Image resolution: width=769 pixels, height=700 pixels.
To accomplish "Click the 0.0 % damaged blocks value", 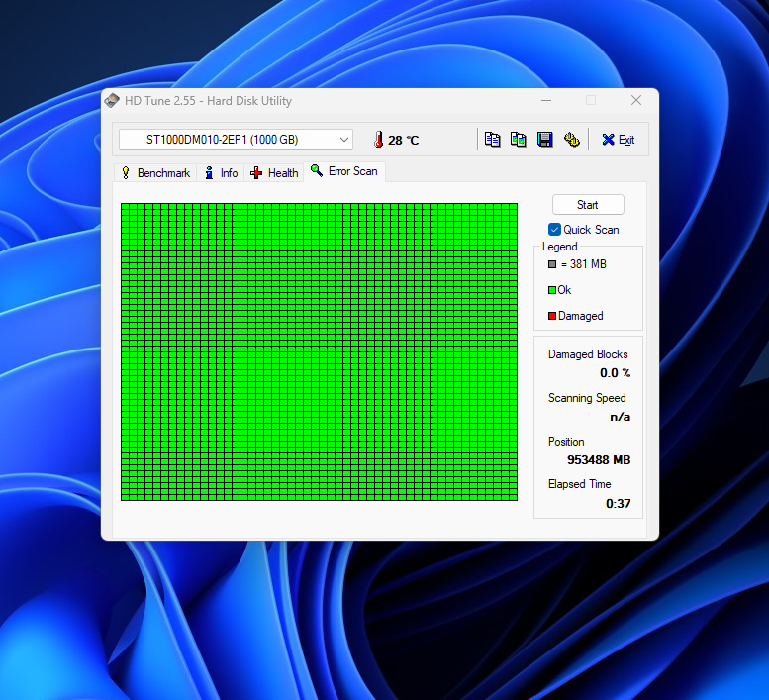I will click(x=615, y=373).
